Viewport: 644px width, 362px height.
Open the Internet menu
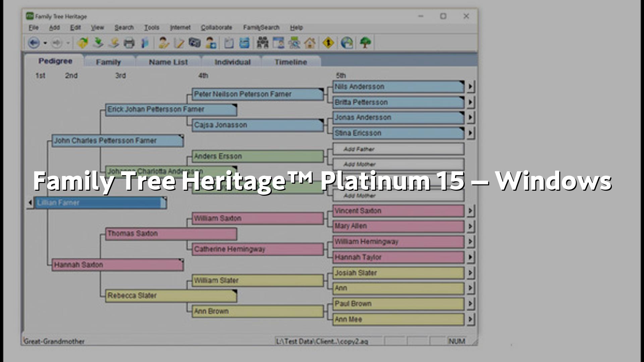pyautogui.click(x=180, y=27)
